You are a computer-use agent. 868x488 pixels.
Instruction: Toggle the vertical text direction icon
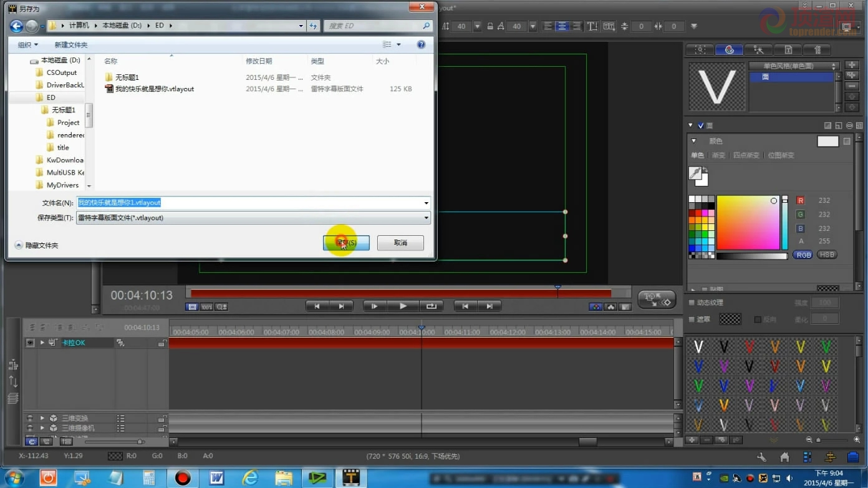tap(592, 26)
